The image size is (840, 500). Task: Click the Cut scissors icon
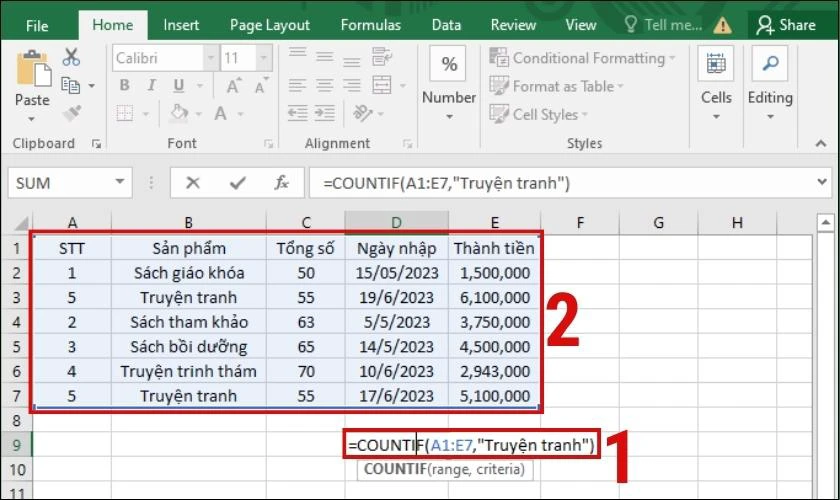[x=71, y=57]
